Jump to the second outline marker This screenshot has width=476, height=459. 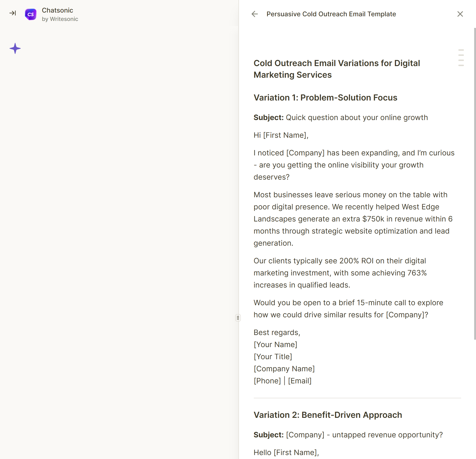[461, 55]
